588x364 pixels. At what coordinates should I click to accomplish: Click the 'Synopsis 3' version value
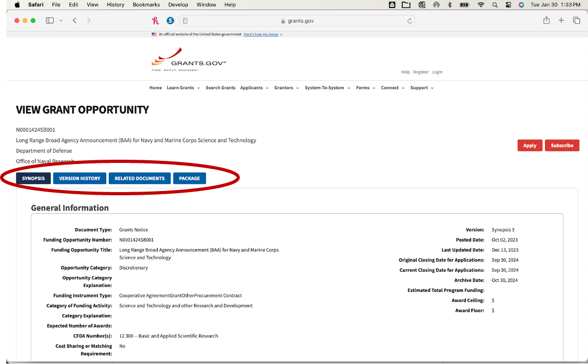[503, 230]
